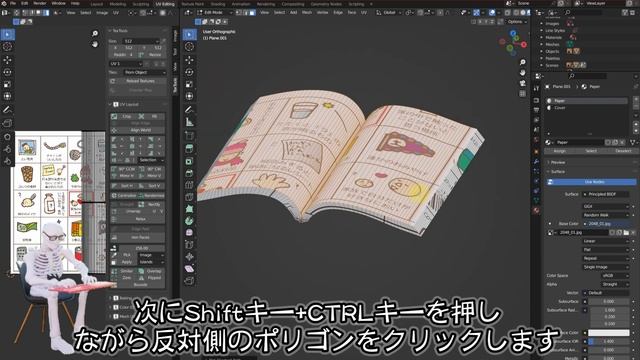Select the Loop Cut tool

coord(189,185)
